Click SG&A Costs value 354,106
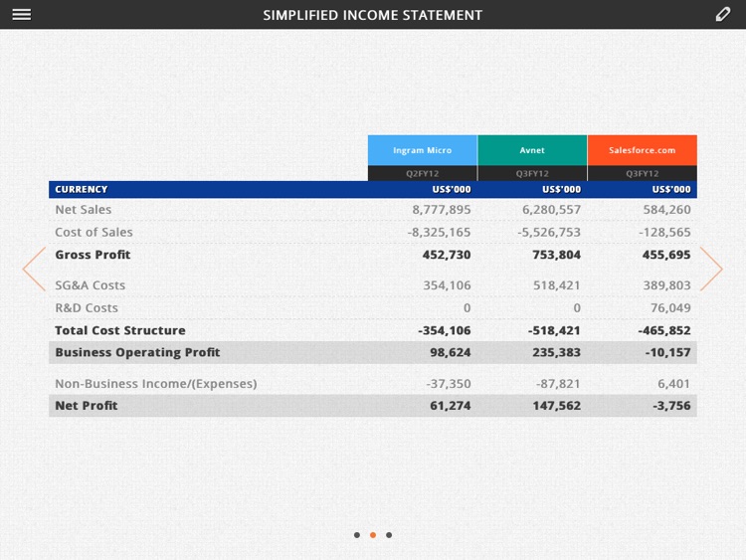746x560 pixels. (x=448, y=285)
